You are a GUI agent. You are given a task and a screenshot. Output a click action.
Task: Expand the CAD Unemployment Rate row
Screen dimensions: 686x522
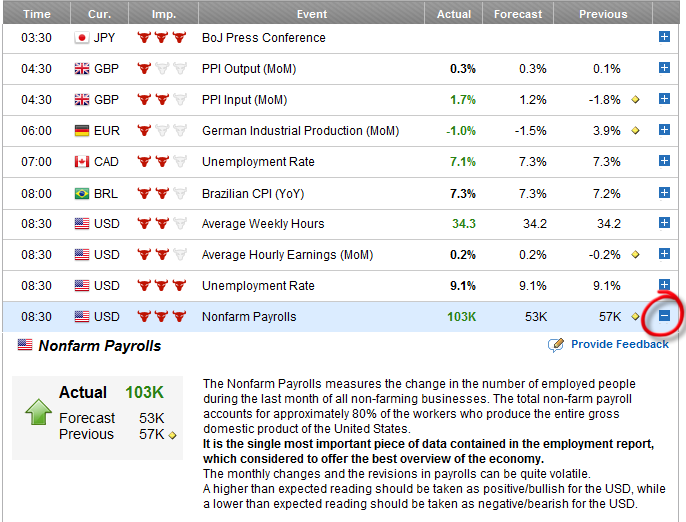pyautogui.click(x=664, y=161)
